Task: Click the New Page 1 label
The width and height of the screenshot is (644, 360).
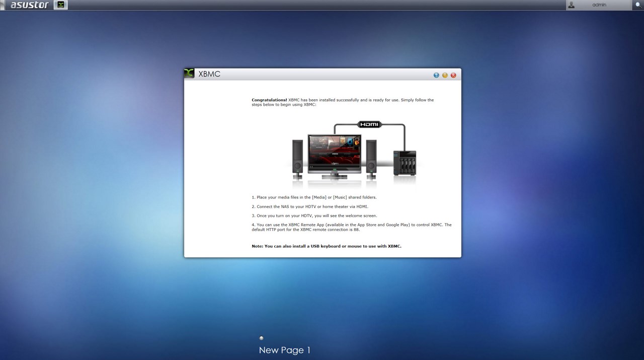Action: pos(285,350)
